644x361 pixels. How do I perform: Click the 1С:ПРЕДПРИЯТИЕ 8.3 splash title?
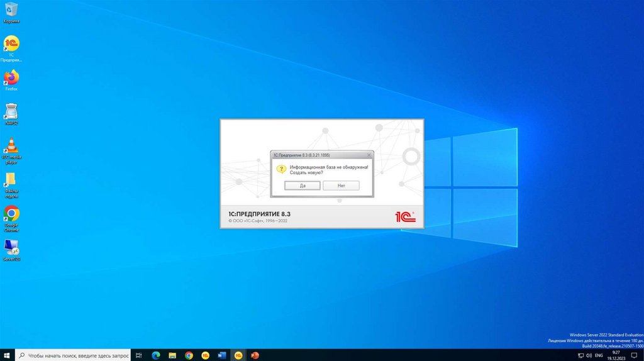coord(259,214)
